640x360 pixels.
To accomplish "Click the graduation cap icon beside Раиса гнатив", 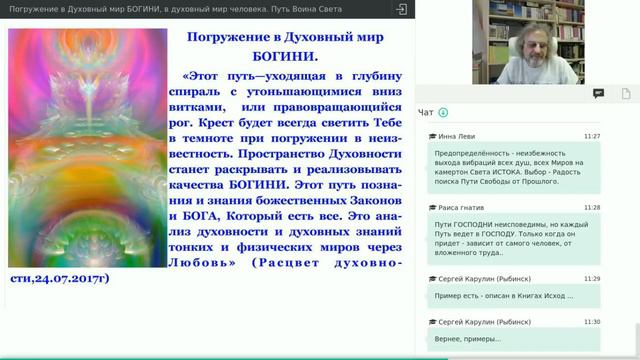I will [432, 208].
